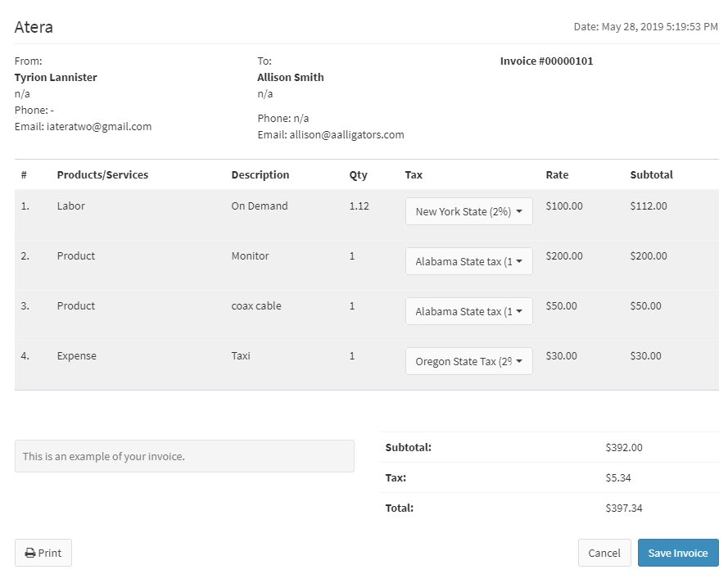Click the Rate column header

pos(557,174)
